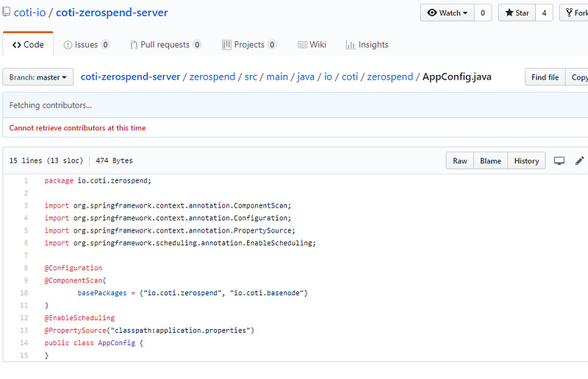Show Blame view for AppConfig.java

490,161
